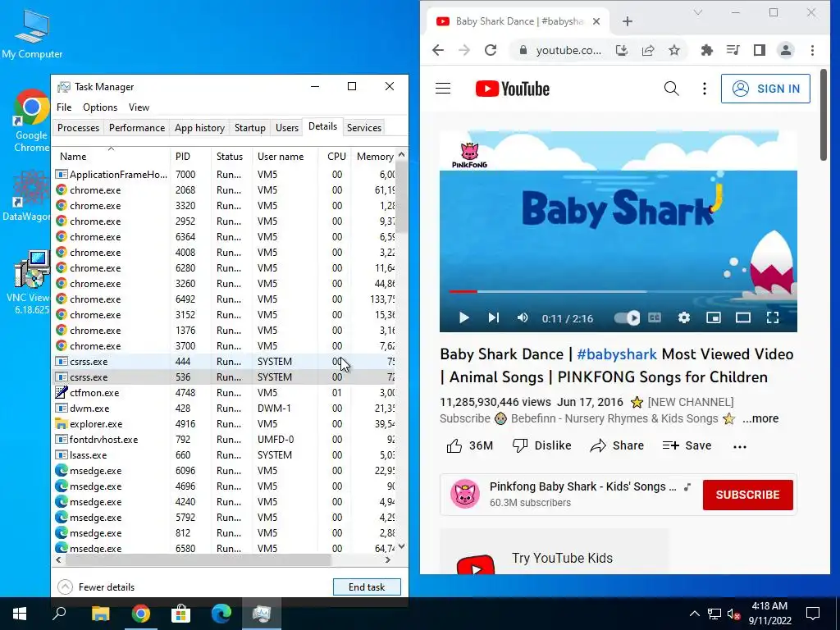Open YouTube hamburger guide menu

pos(443,89)
